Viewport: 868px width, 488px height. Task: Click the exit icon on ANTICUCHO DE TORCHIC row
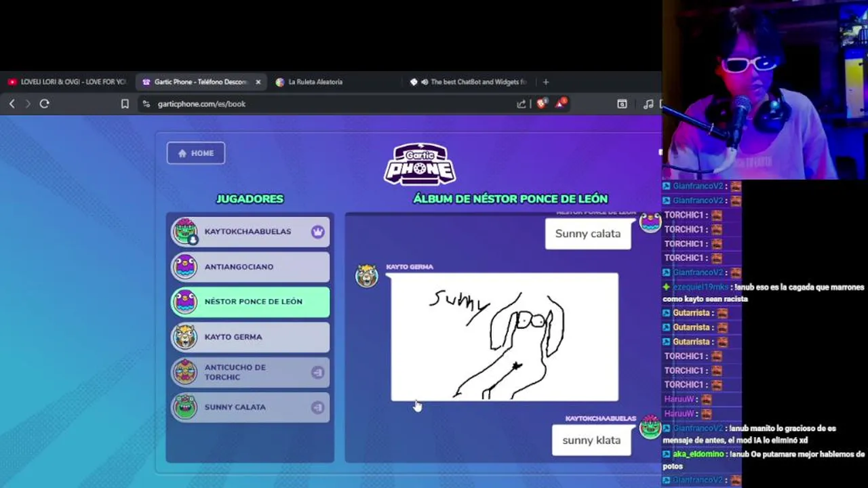click(317, 372)
